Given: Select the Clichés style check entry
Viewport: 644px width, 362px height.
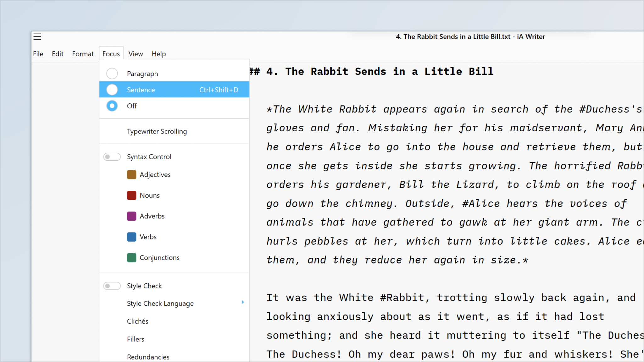Looking at the screenshot, I should [137, 321].
